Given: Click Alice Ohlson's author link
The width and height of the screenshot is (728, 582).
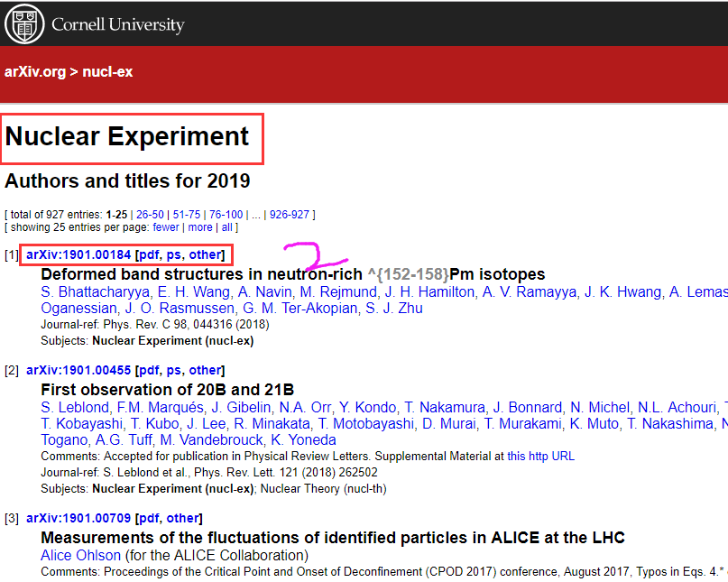Looking at the screenshot, I should tap(80, 555).
